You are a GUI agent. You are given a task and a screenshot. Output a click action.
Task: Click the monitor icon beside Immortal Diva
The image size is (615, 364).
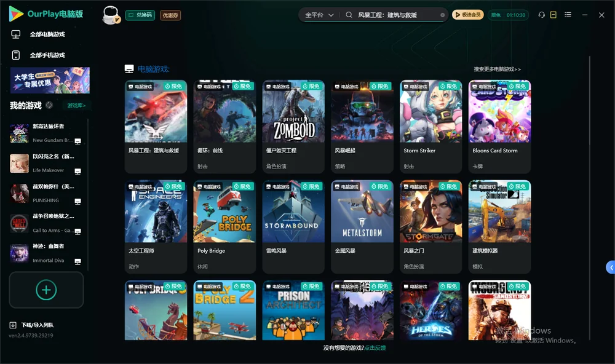pos(77,262)
